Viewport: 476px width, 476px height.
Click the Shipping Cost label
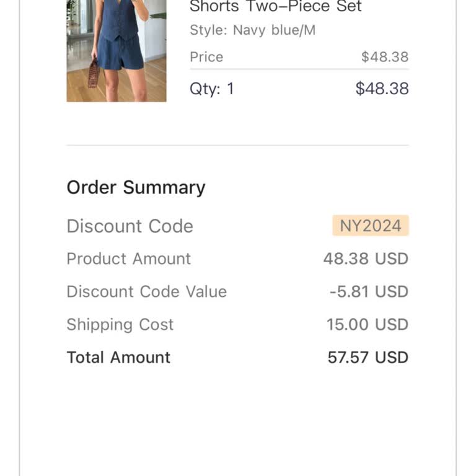pyautogui.click(x=120, y=324)
